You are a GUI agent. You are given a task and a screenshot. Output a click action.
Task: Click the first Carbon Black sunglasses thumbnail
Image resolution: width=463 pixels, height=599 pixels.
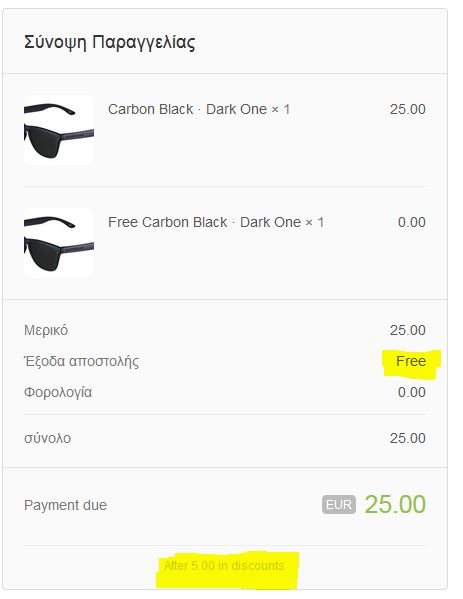pyautogui.click(x=59, y=130)
